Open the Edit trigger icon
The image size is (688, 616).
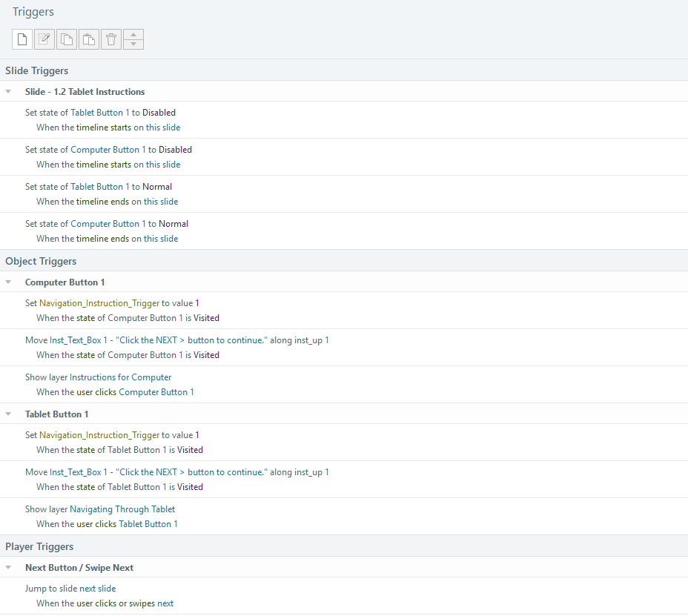click(44, 39)
